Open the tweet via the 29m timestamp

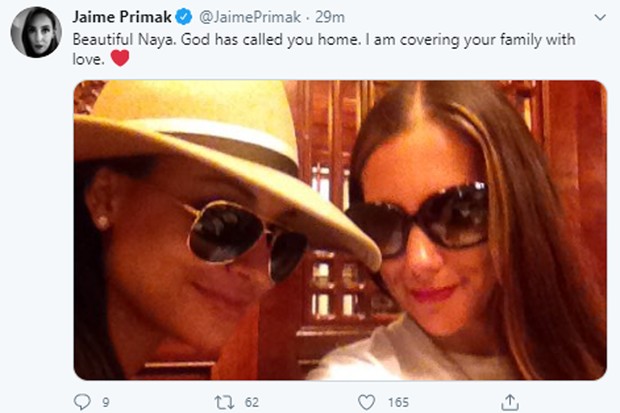click(330, 17)
